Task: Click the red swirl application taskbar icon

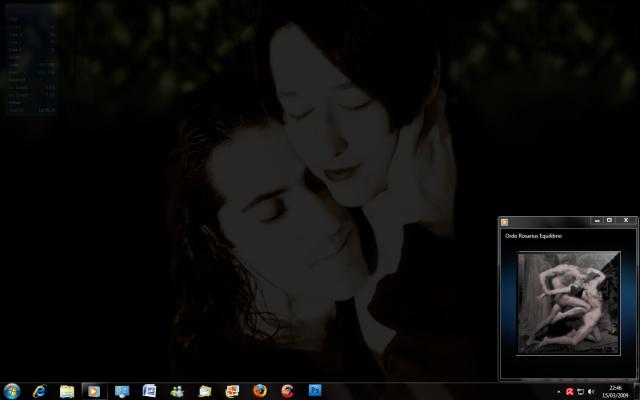Action: [x=288, y=391]
